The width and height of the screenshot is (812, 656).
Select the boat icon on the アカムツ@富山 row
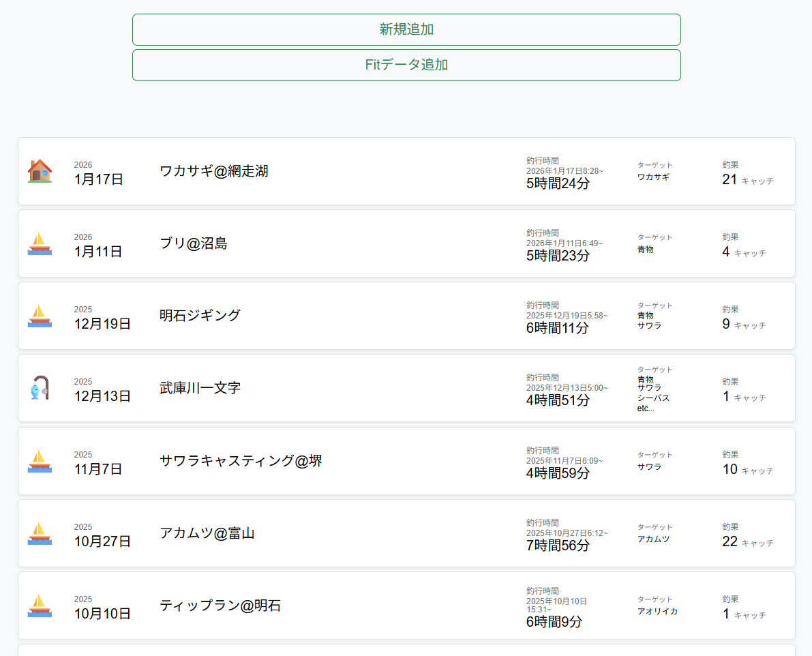pos(39,533)
